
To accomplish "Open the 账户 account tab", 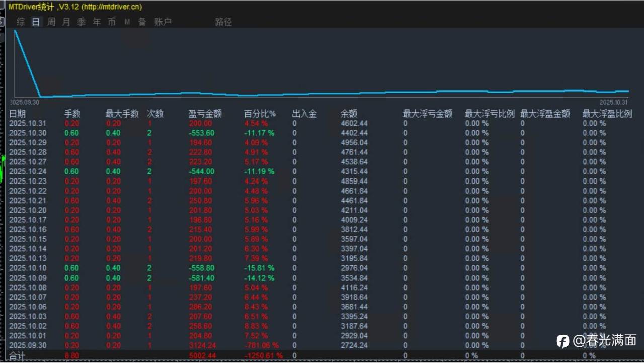I will pos(163,22).
